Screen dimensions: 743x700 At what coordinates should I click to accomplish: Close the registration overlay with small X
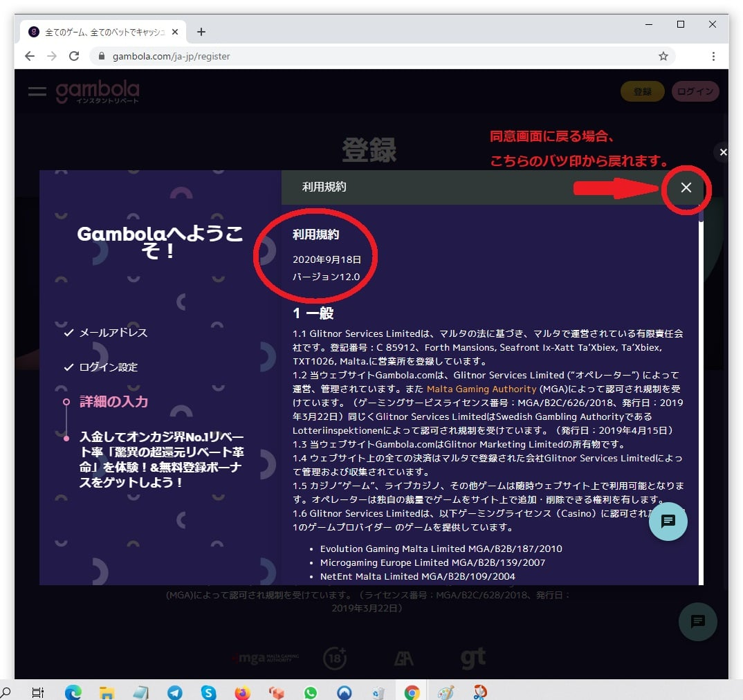723,152
